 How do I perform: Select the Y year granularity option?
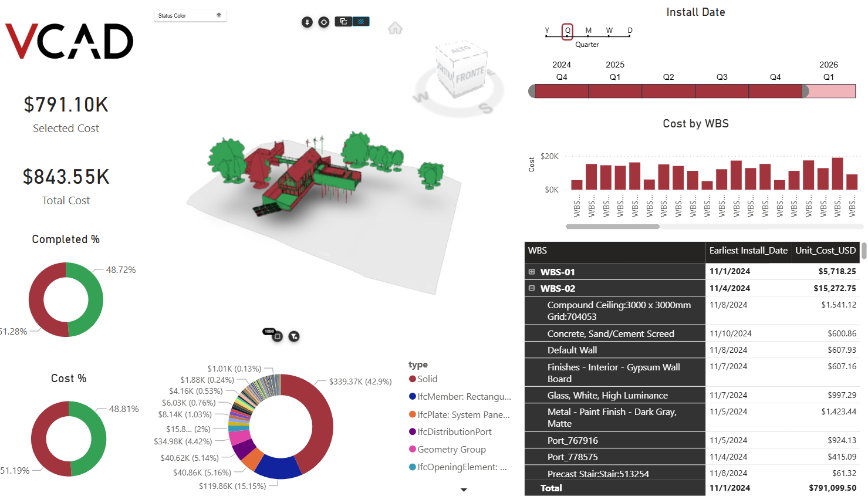(547, 31)
